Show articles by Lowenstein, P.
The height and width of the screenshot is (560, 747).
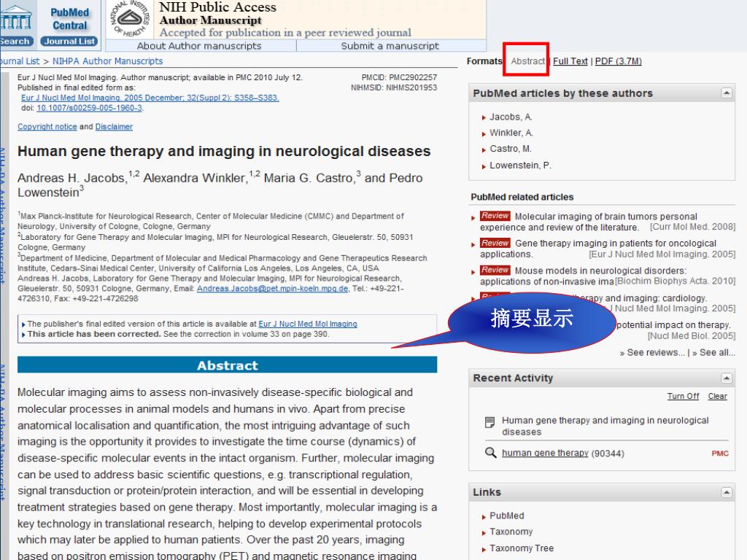[x=520, y=166]
